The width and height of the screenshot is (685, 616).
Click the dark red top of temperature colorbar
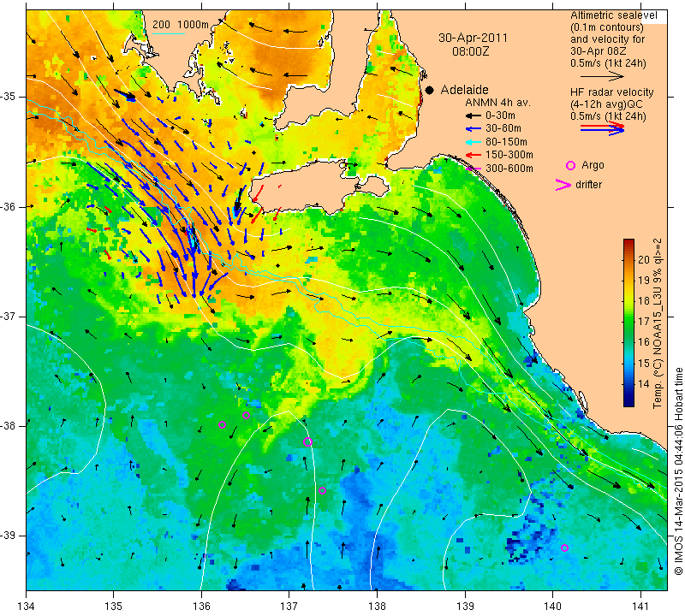(628, 242)
